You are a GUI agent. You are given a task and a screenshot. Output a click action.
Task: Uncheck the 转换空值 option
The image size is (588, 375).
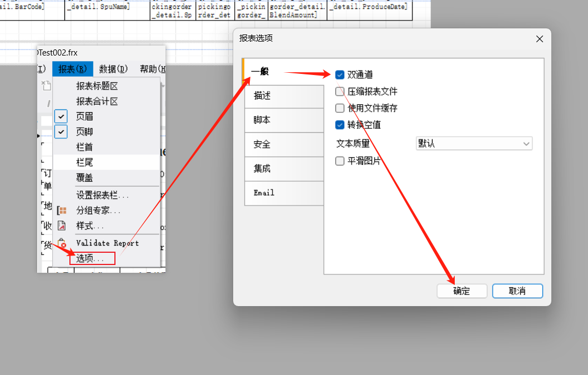(339, 125)
